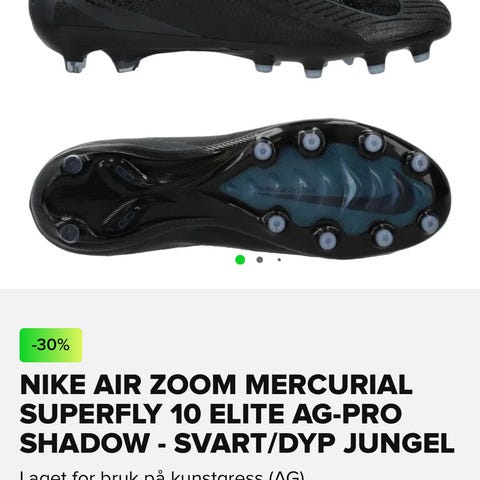This screenshot has height=480, width=480.
Task: Tap the word 'SHADOW' in the product title
Action: click(x=84, y=443)
